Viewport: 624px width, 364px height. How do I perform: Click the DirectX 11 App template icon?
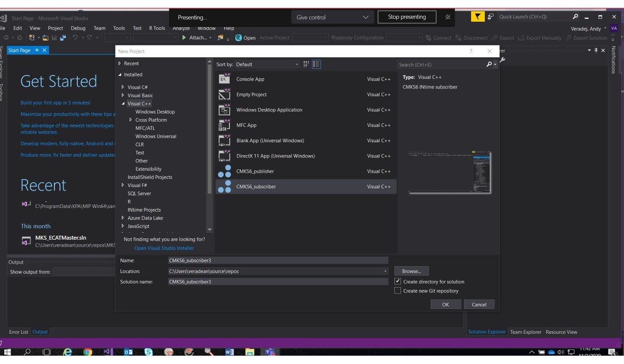pyautogui.click(x=224, y=156)
